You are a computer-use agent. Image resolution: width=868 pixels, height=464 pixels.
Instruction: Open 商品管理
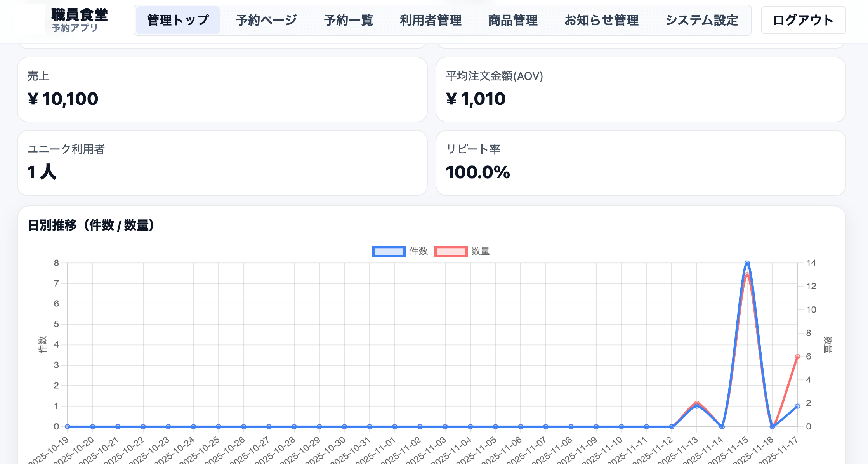pos(513,20)
